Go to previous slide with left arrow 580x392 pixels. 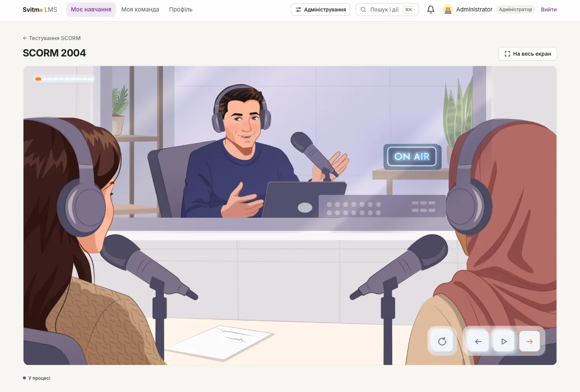pos(478,341)
